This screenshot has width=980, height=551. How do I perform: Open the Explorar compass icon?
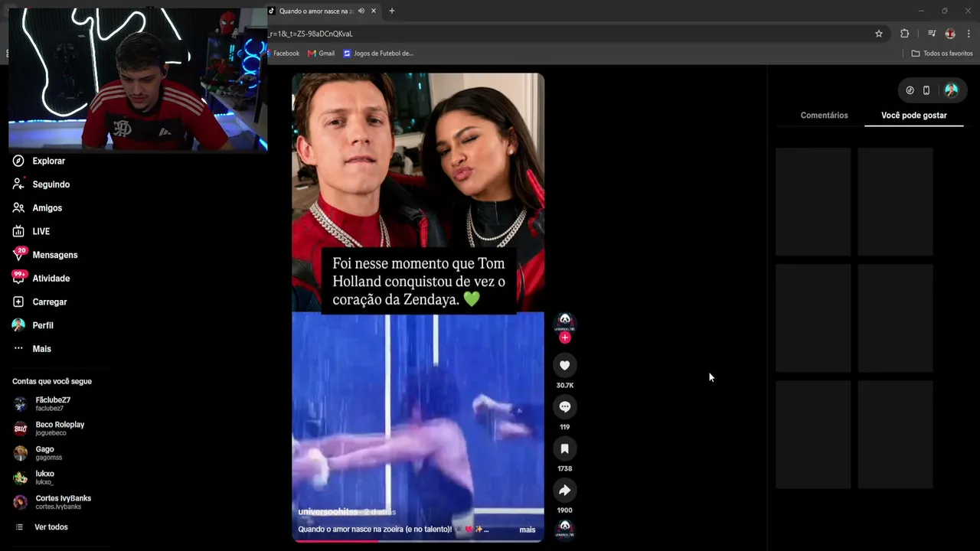pos(18,161)
